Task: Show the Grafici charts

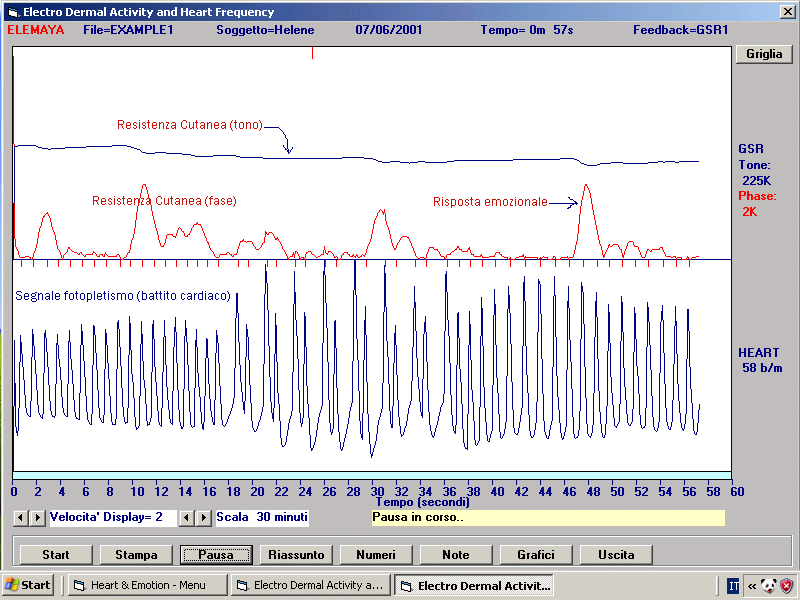Action: click(x=536, y=554)
